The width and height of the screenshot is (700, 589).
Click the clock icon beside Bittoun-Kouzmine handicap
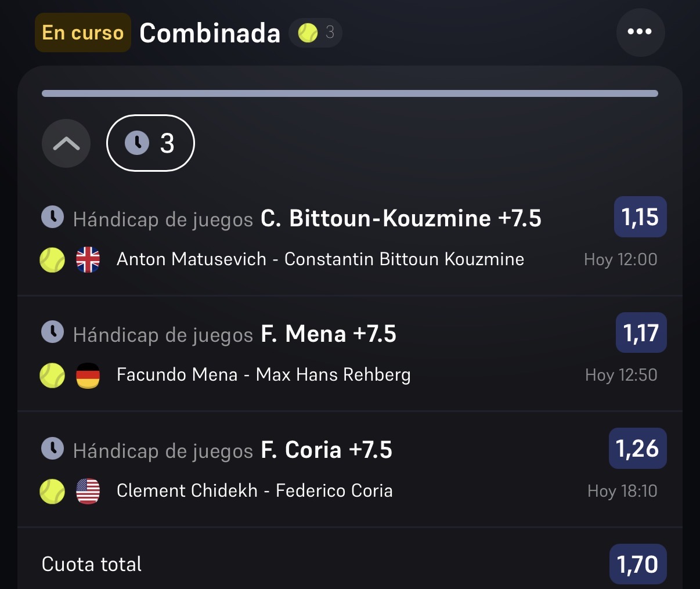point(53,217)
